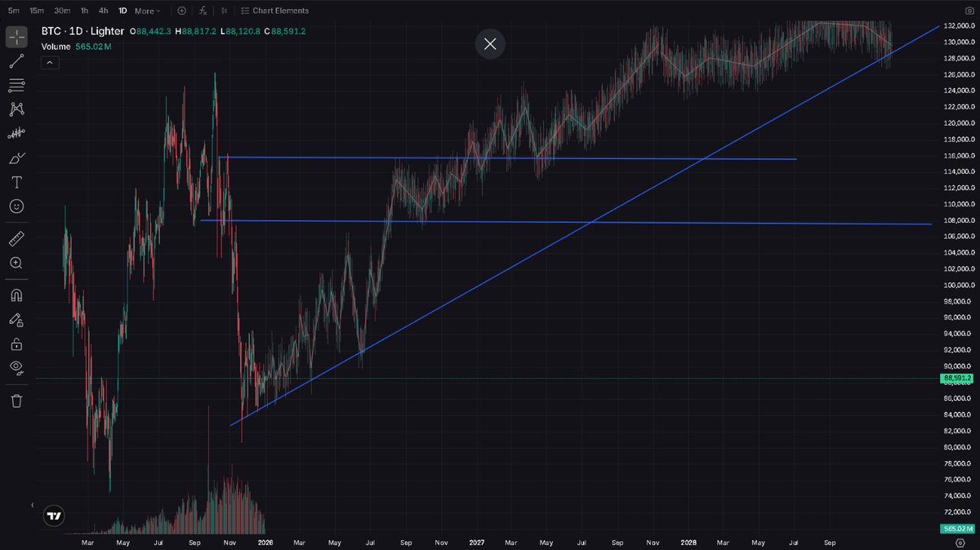Click the 100,000.0 price axis label
The image size is (980, 550).
[957, 285]
